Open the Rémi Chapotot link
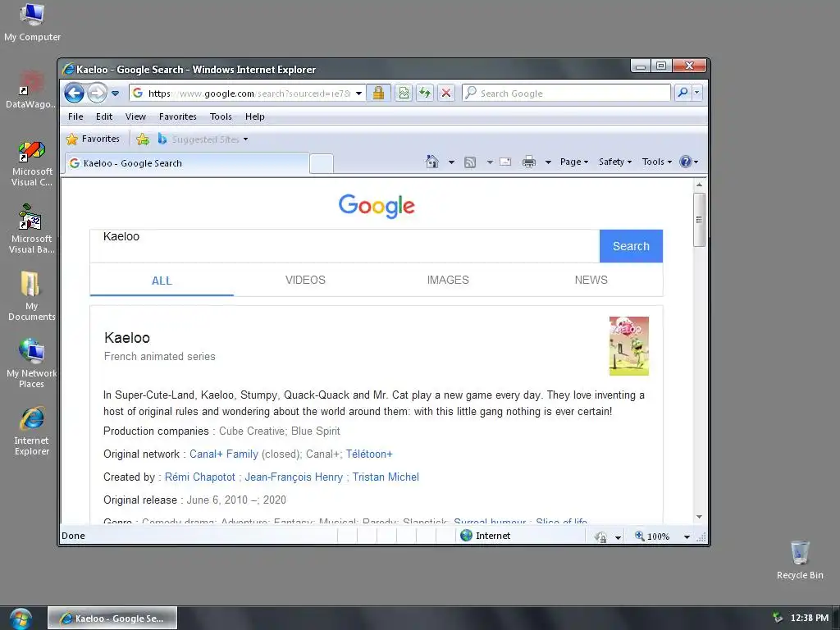 coord(200,477)
